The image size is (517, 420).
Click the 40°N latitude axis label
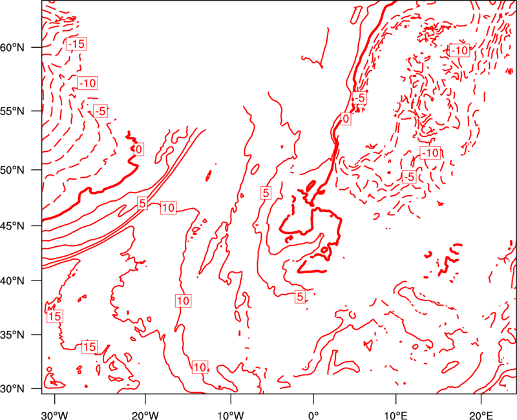(12, 281)
